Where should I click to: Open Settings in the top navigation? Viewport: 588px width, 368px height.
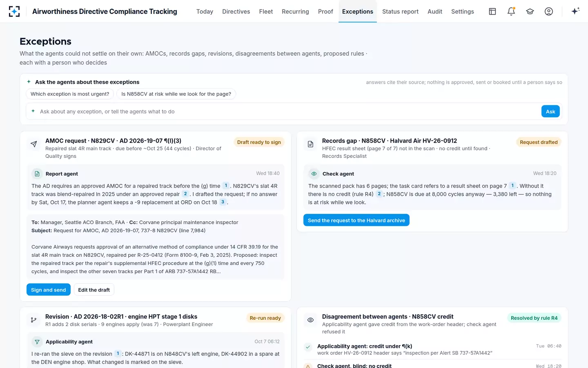pyautogui.click(x=463, y=11)
